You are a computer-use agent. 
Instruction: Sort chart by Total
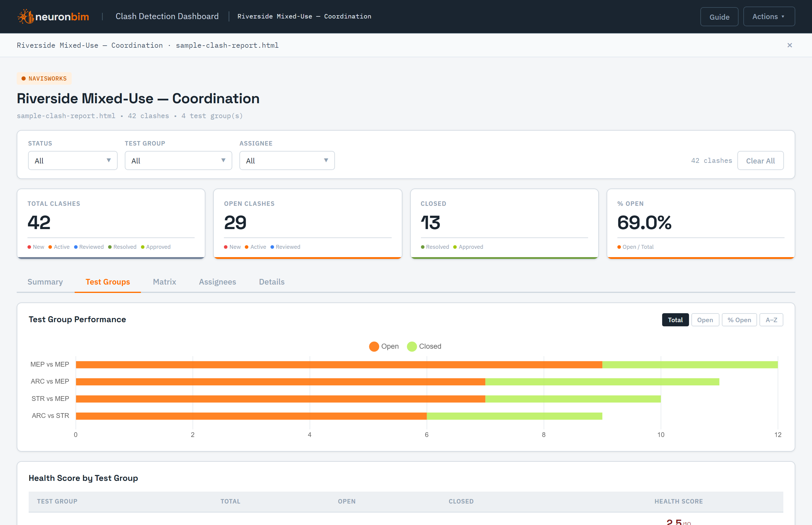[675, 320]
